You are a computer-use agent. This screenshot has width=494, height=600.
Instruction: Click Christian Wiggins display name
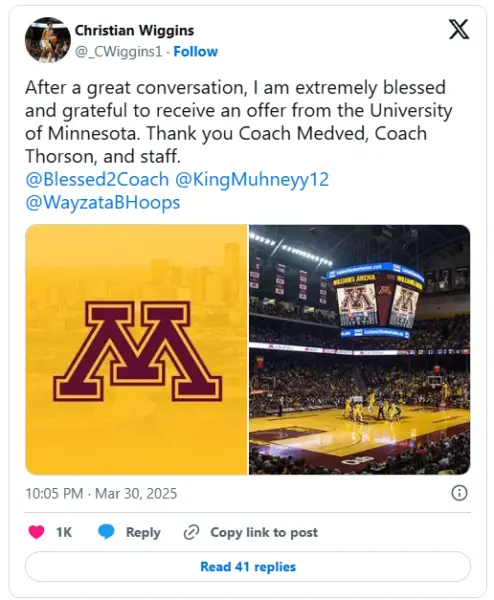(134, 30)
